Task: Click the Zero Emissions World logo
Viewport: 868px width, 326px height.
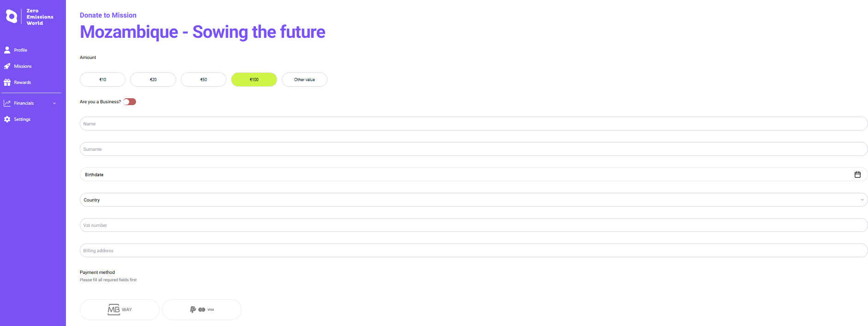Action: point(30,17)
